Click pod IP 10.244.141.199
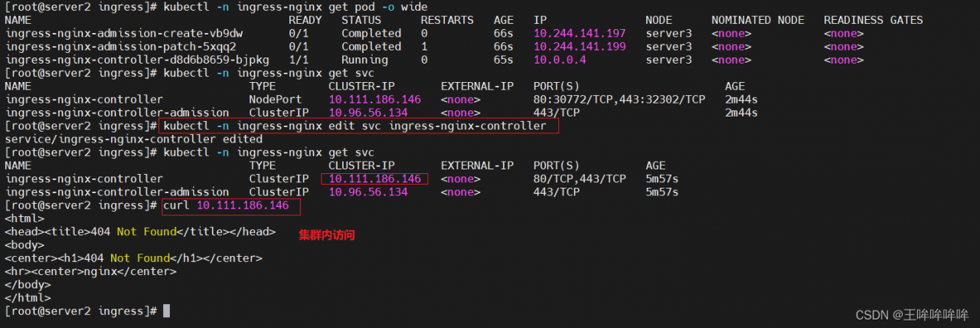980x328 pixels. (x=580, y=47)
